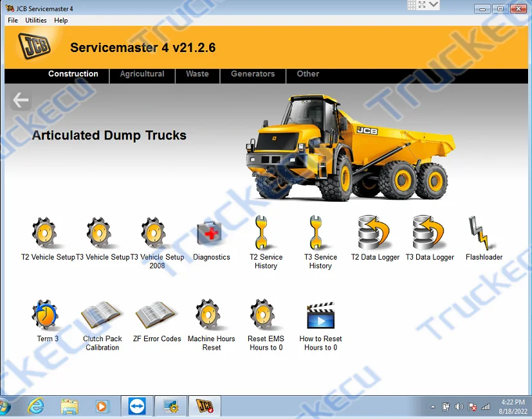This screenshot has width=532, height=419.
Task: Launch the Flashloader utility
Action: coord(483,233)
